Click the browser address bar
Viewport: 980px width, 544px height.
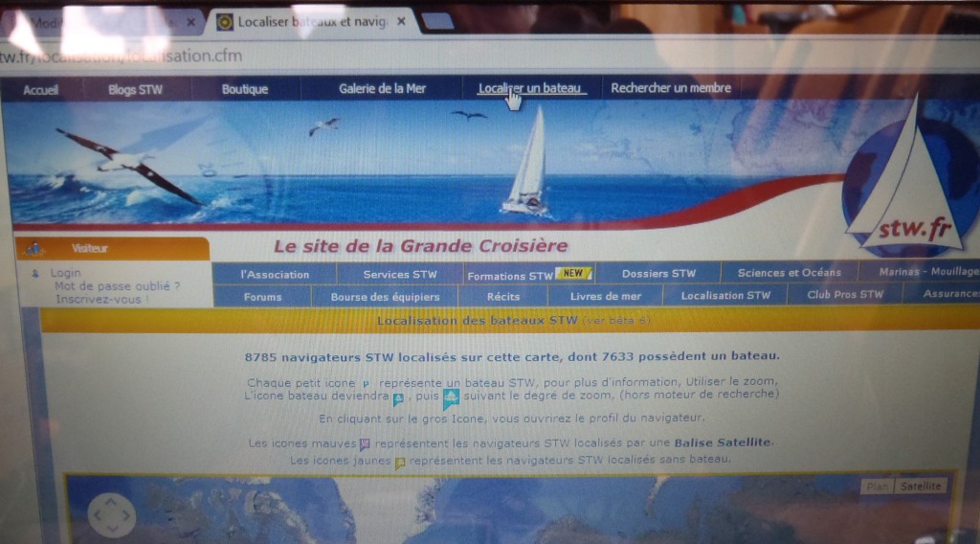click(x=487, y=56)
